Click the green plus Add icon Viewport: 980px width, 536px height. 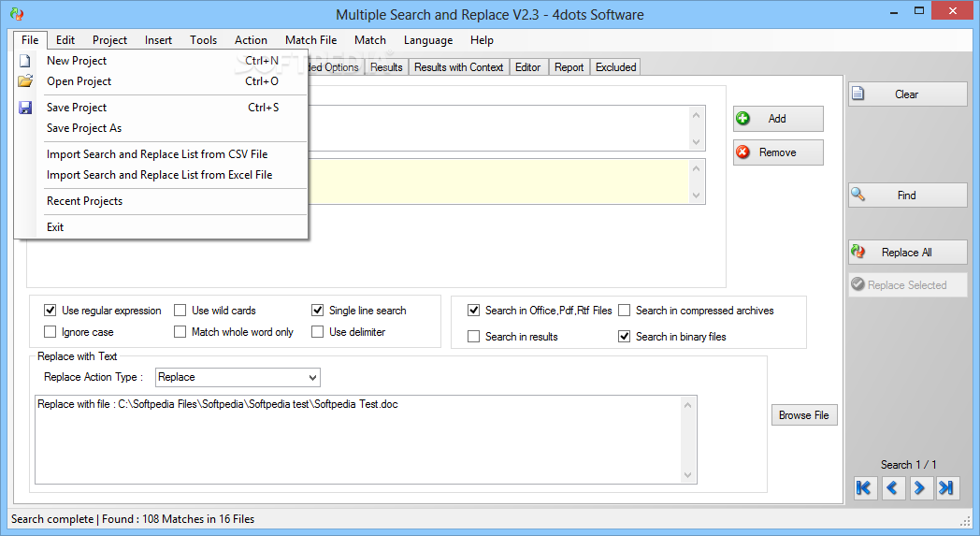point(743,118)
